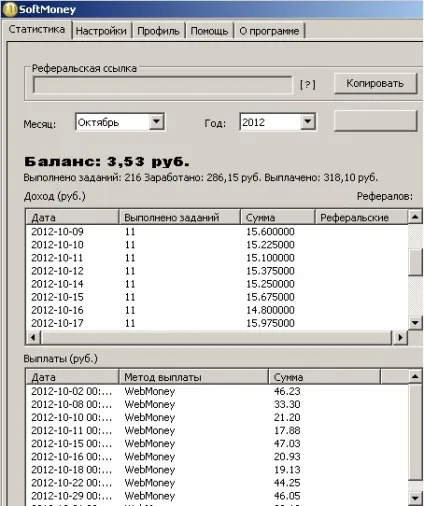Click income table horizontal scrollbar thumb
Image resolution: width=424 pixels, height=506 pixels.
pyautogui.click(x=216, y=337)
